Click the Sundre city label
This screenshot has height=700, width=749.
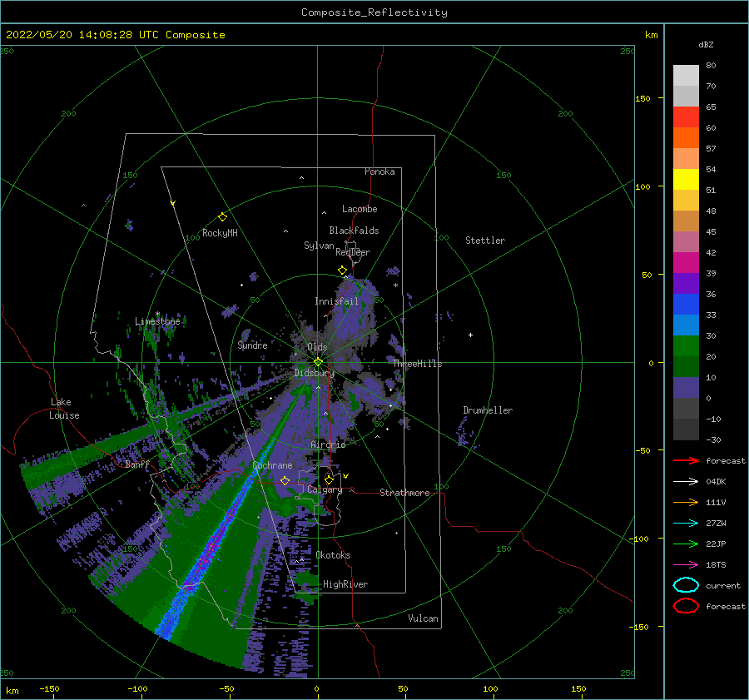(252, 345)
